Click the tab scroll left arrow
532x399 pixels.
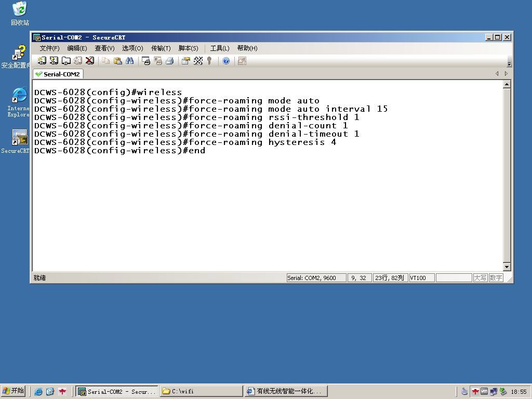tap(497, 74)
